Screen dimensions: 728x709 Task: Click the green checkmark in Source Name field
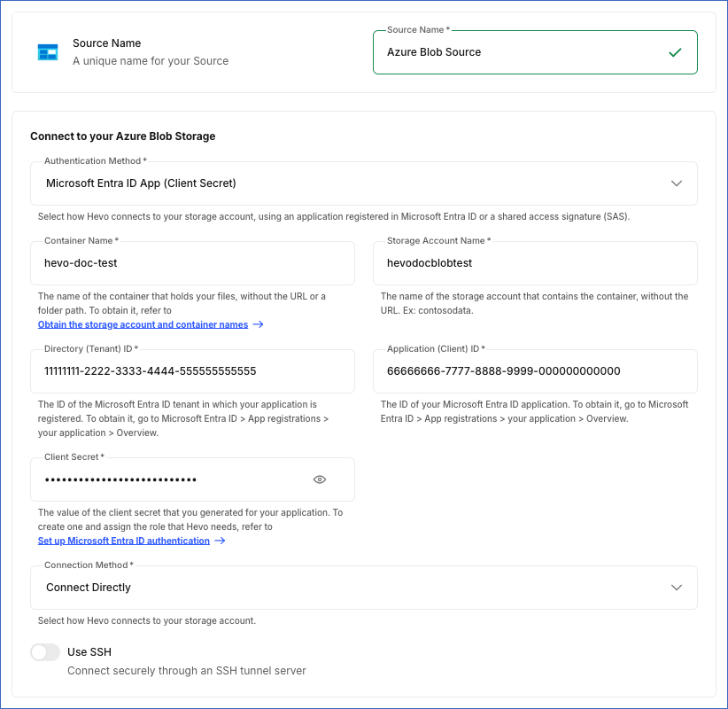coord(675,52)
